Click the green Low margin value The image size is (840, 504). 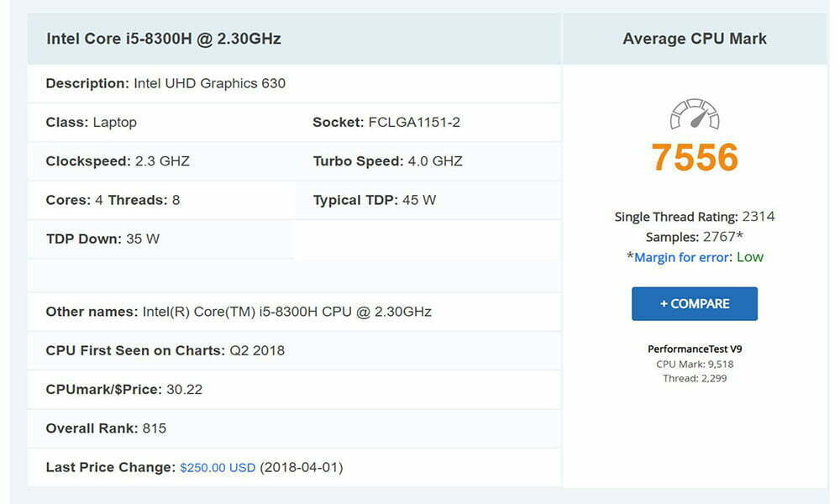[750, 258]
